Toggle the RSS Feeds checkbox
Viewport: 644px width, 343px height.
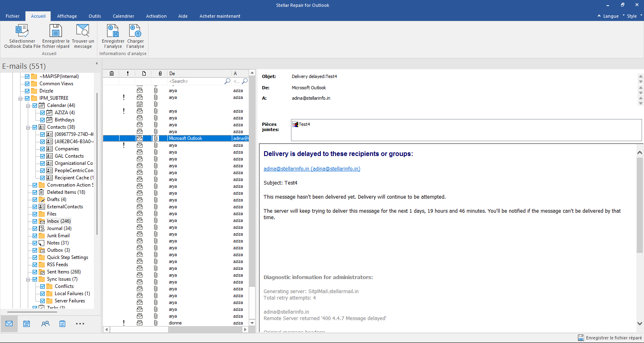[x=35, y=265]
